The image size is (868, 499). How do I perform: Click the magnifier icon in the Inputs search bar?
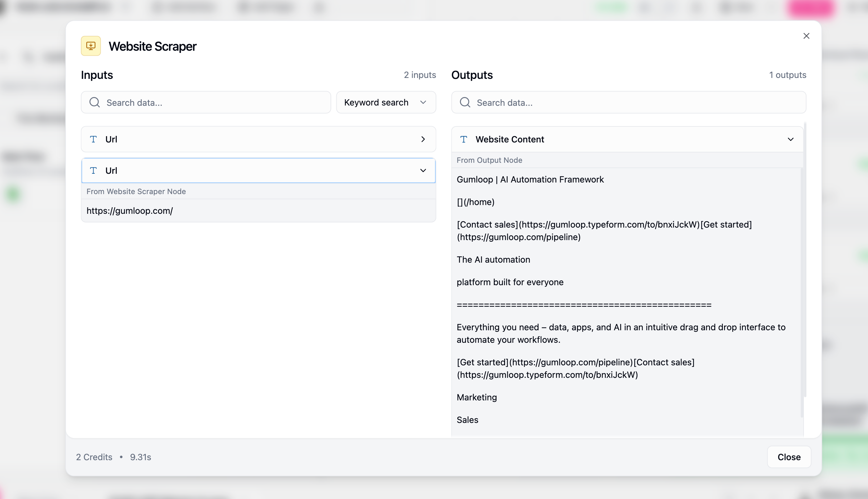click(94, 102)
